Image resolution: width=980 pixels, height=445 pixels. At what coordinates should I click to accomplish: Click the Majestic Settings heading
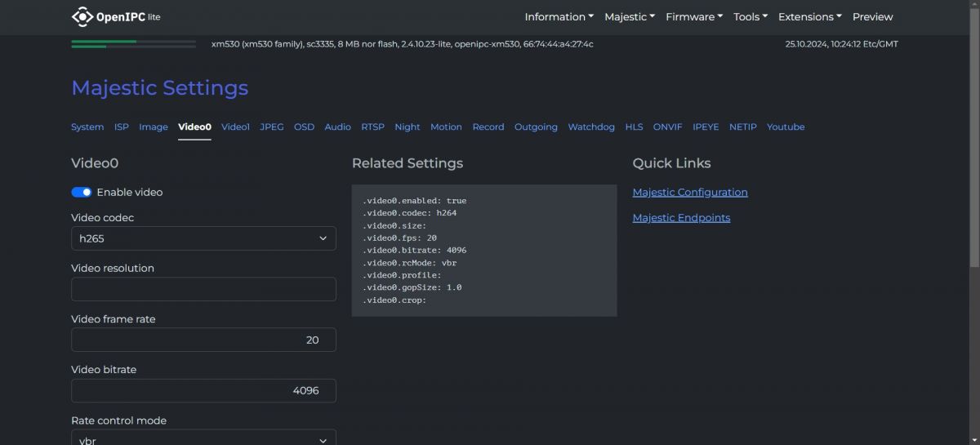point(159,87)
